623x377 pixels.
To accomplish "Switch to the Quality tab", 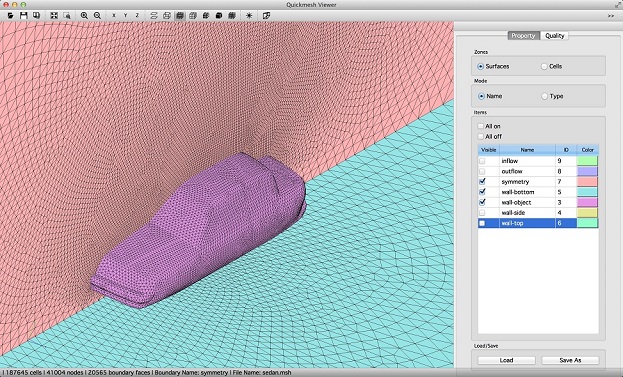I will (554, 36).
